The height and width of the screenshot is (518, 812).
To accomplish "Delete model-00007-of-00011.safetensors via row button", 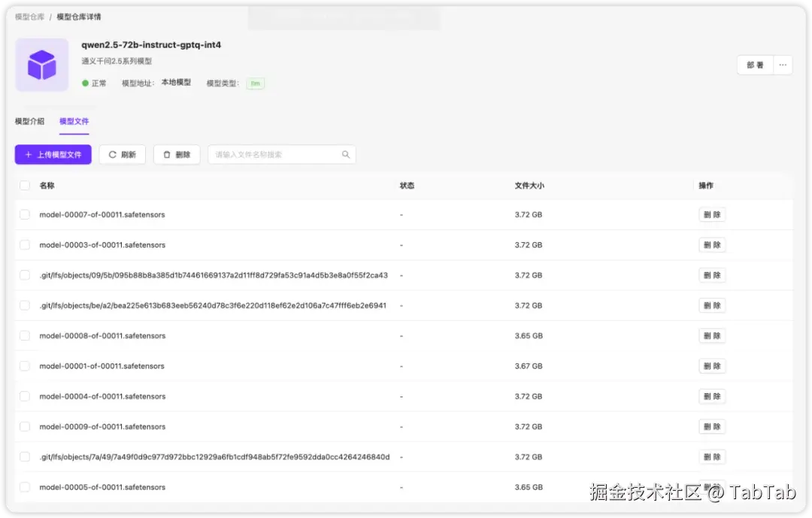I will 712,214.
